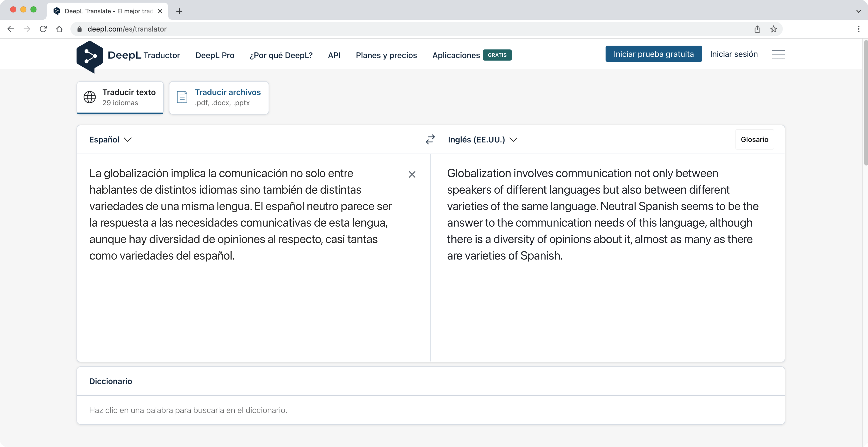This screenshot has height=447, width=868.
Task: Clear the Spanish source text with the X
Action: [412, 174]
